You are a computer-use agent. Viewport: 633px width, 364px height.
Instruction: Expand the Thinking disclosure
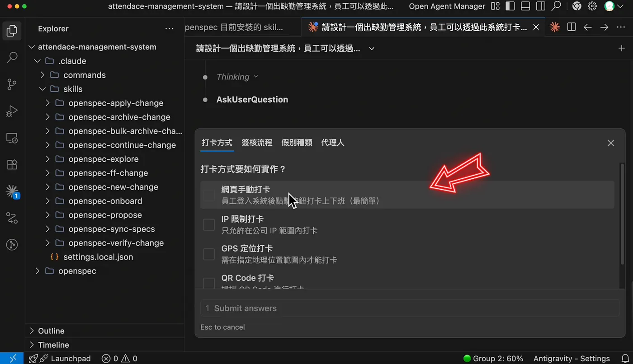237,77
